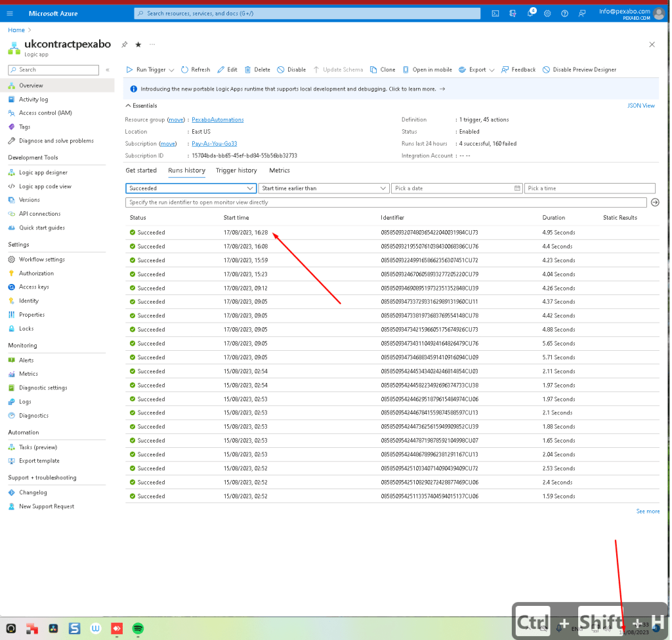
Task: Click the Pick a date field
Action: click(457, 188)
